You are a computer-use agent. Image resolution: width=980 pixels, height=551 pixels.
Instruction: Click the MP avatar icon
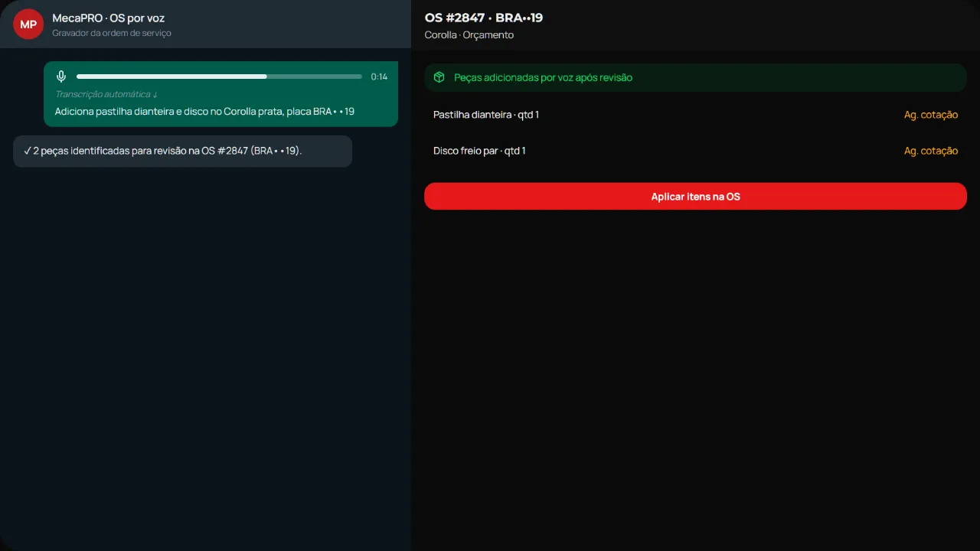pos(28,24)
